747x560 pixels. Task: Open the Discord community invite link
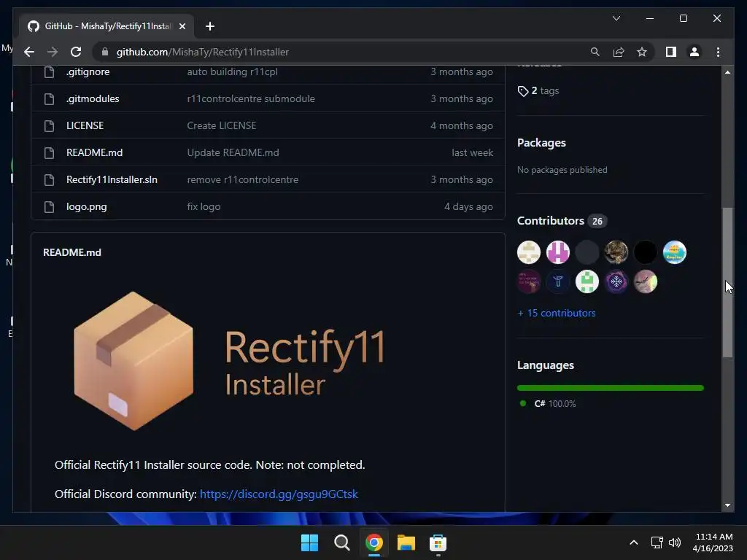(279, 494)
